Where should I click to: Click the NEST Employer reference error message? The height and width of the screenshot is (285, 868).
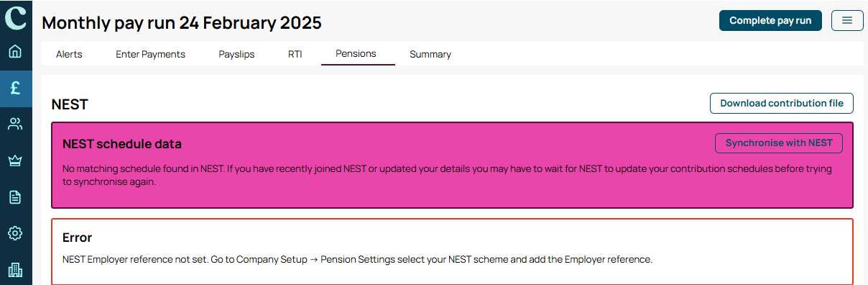point(357,259)
